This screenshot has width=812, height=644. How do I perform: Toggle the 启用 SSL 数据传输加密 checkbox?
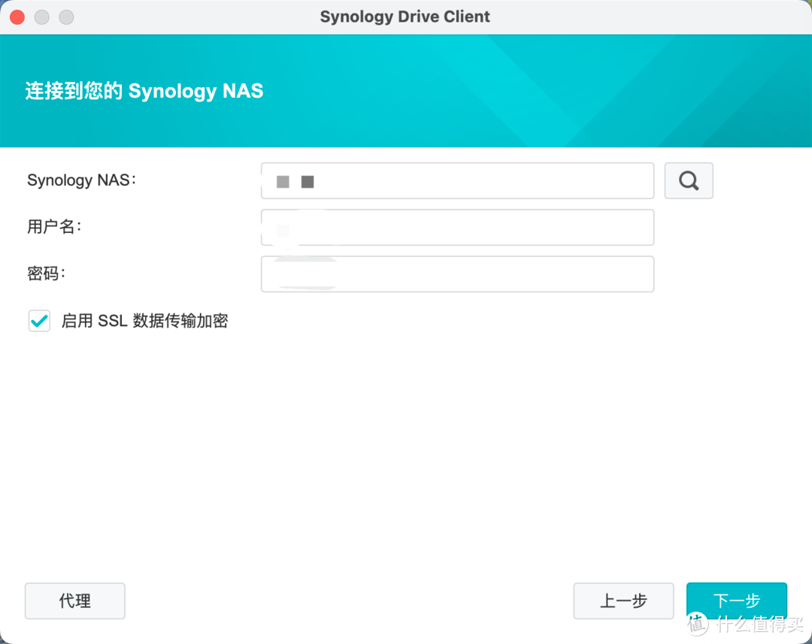pos(39,321)
